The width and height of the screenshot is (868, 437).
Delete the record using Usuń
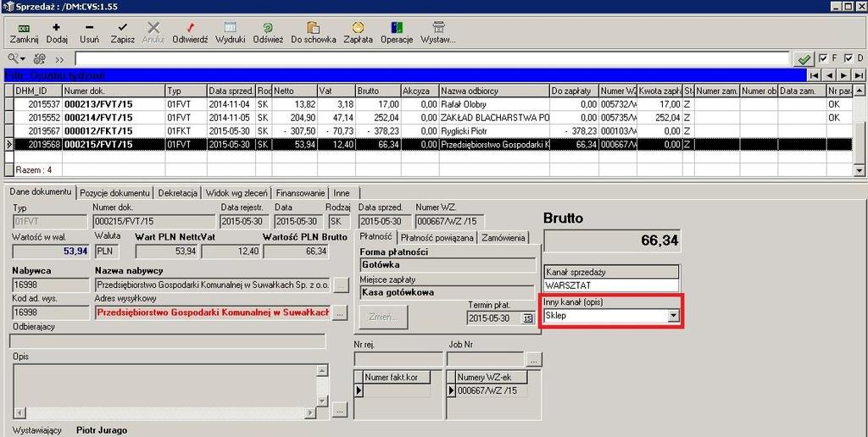[89, 33]
